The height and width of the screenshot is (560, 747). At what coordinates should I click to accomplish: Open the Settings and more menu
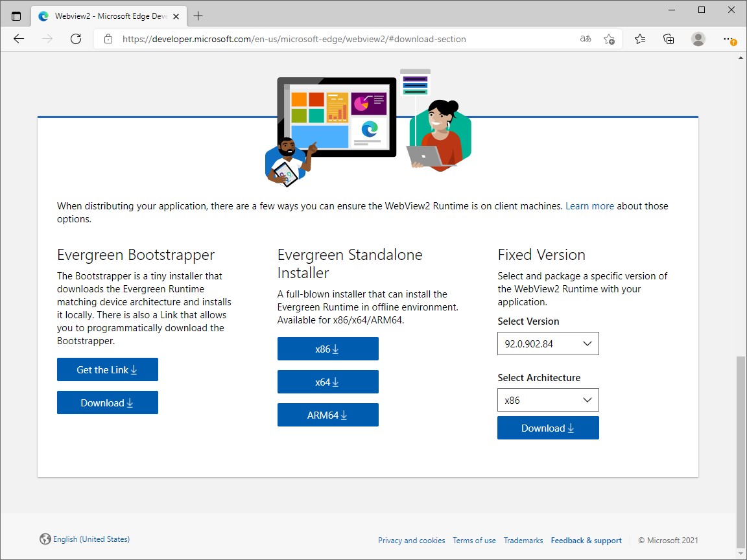pyautogui.click(x=728, y=39)
